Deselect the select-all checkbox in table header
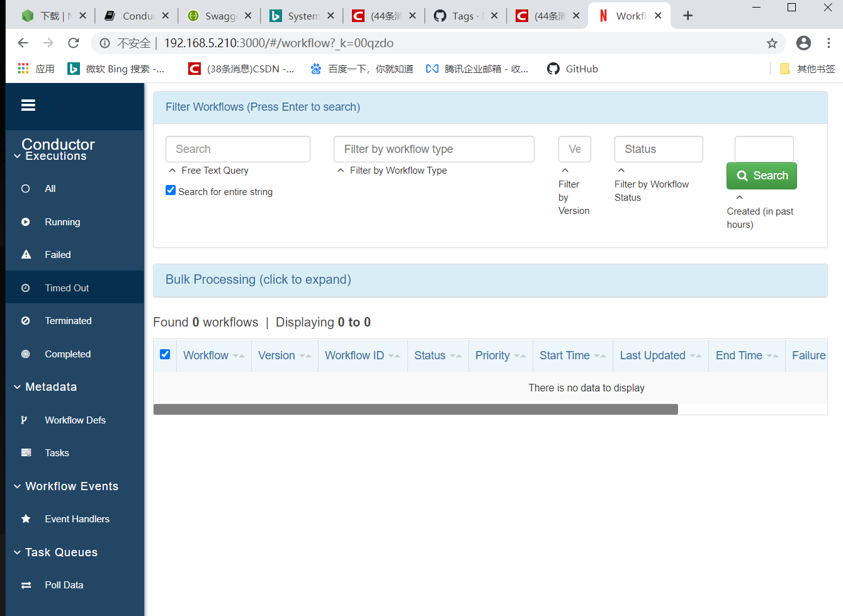 164,354
